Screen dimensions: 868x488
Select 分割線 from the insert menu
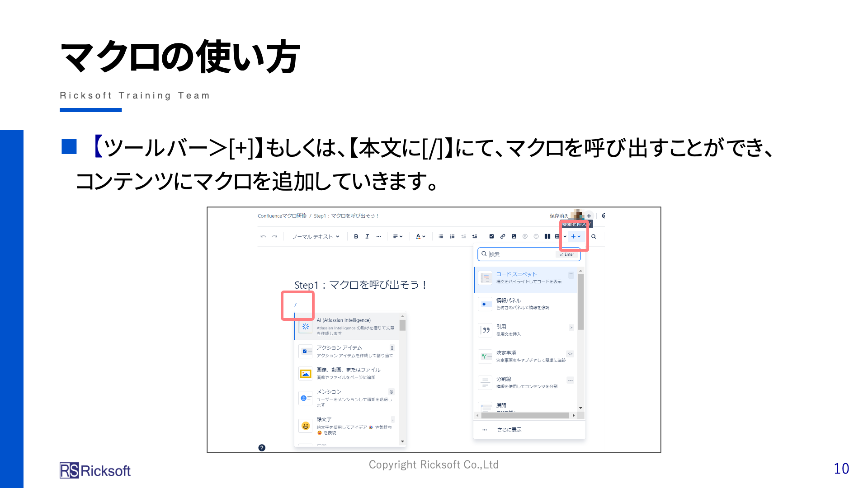click(526, 383)
